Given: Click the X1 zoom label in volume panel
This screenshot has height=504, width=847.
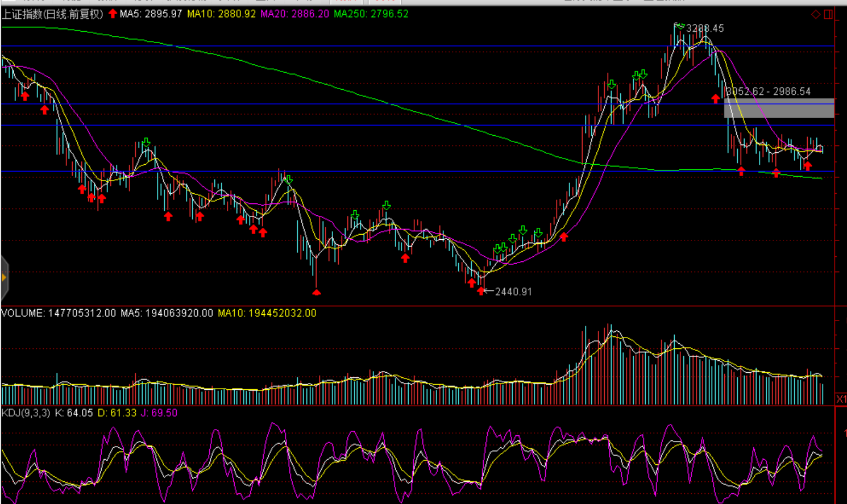Looking at the screenshot, I should click(841, 399).
